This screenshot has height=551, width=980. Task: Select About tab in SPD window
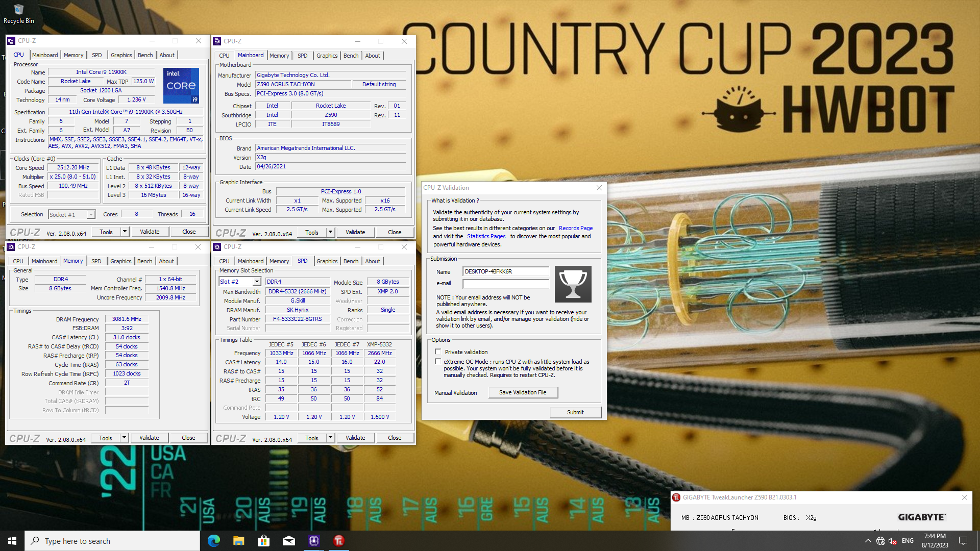373,261
